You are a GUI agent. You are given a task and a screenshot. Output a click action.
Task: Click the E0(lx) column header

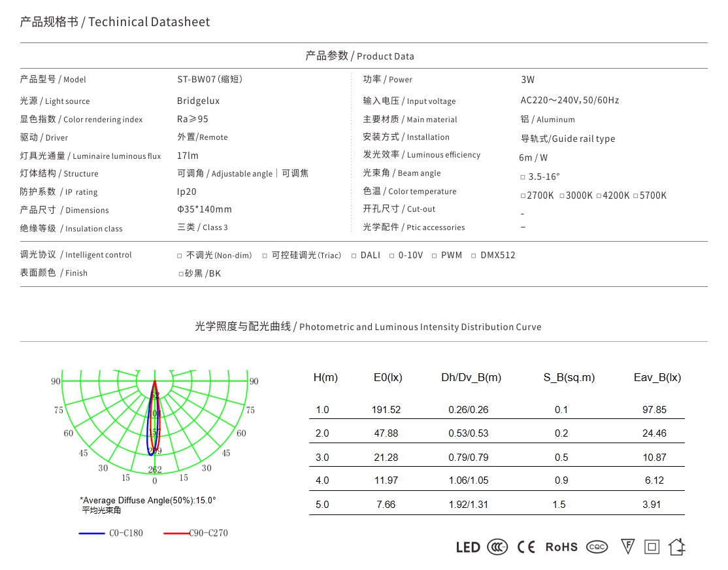388,378
